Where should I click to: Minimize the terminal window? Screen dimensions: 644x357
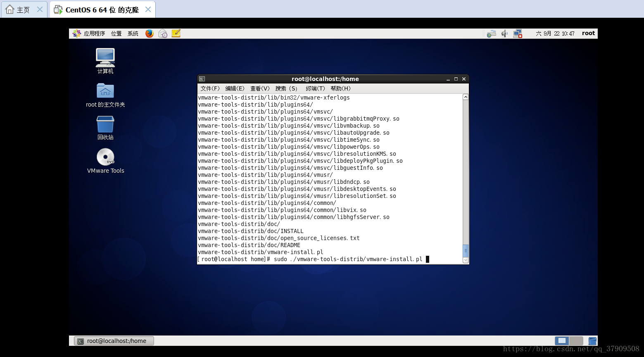[448, 79]
